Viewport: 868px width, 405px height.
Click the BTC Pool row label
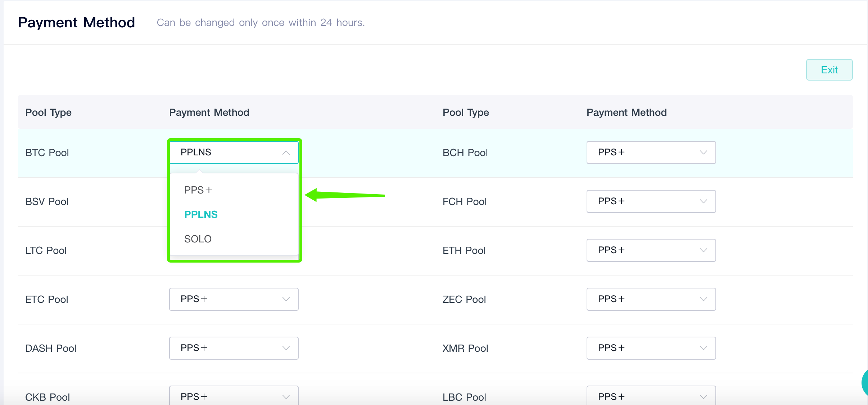point(47,153)
